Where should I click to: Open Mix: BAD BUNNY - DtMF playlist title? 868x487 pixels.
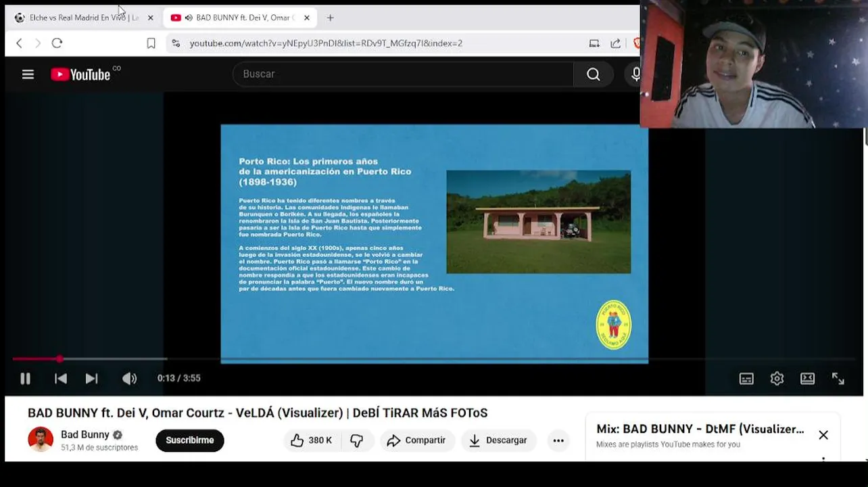point(700,429)
